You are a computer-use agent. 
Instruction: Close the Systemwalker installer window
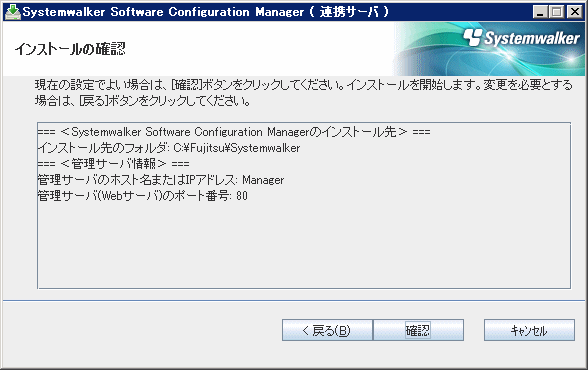tap(574, 12)
